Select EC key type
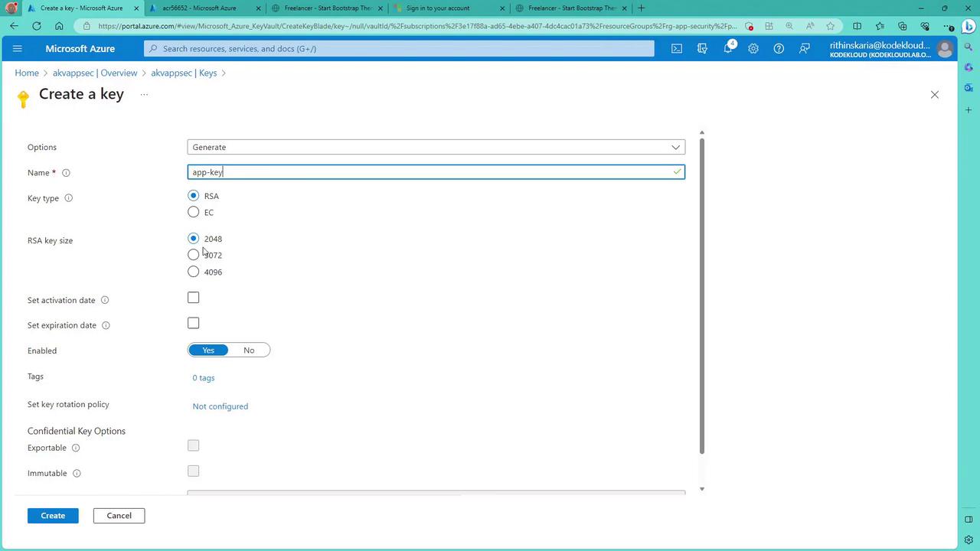 (194, 212)
